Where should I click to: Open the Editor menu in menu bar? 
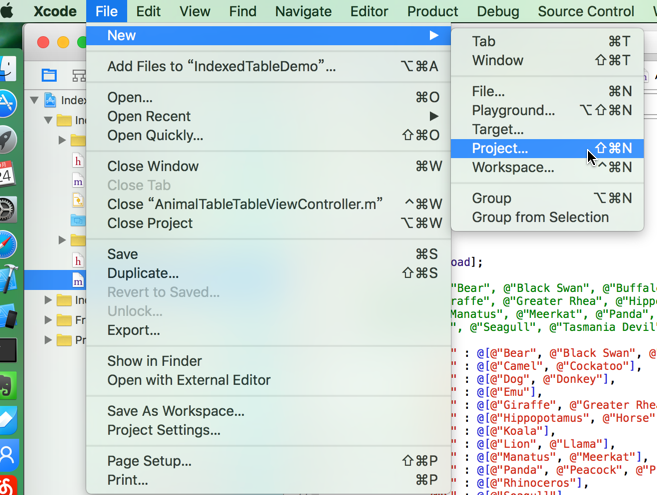368,11
